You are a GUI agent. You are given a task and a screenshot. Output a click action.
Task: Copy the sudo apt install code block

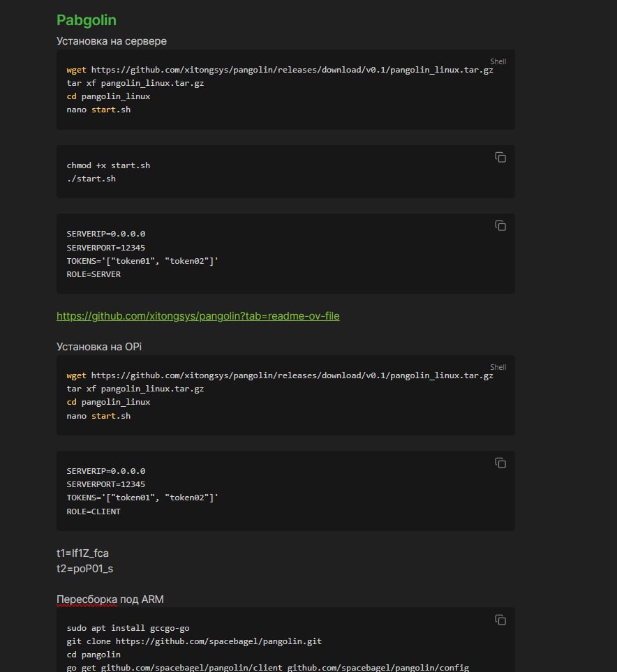(500, 620)
